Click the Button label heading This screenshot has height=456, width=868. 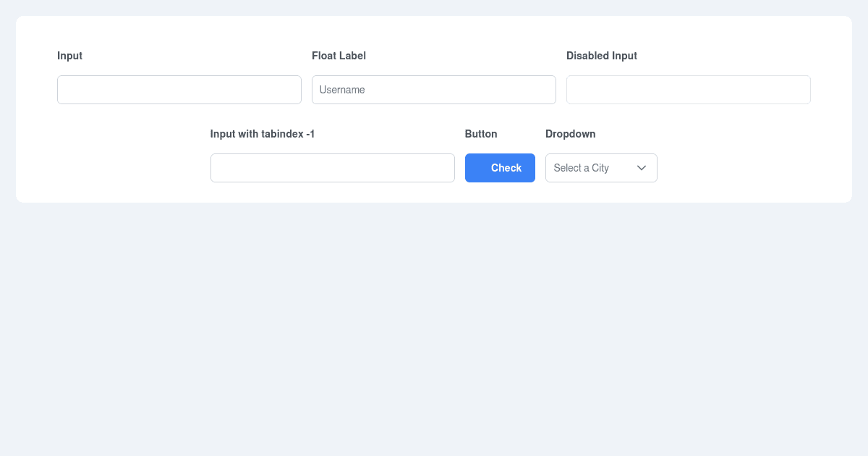[x=481, y=134]
